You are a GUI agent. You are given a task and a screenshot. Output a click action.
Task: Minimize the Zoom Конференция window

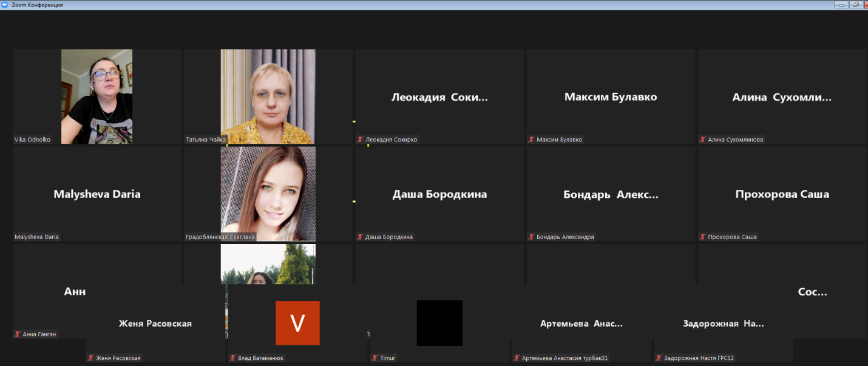tap(841, 5)
